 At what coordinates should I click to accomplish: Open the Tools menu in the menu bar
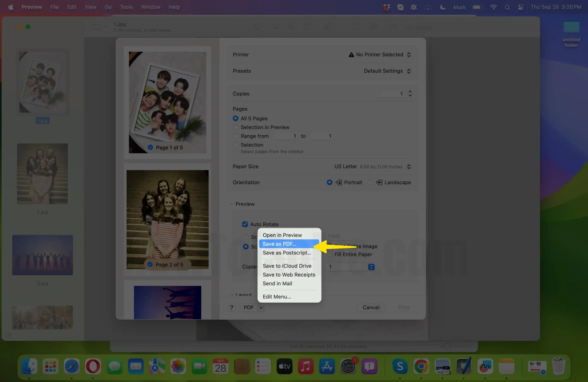pyautogui.click(x=126, y=7)
